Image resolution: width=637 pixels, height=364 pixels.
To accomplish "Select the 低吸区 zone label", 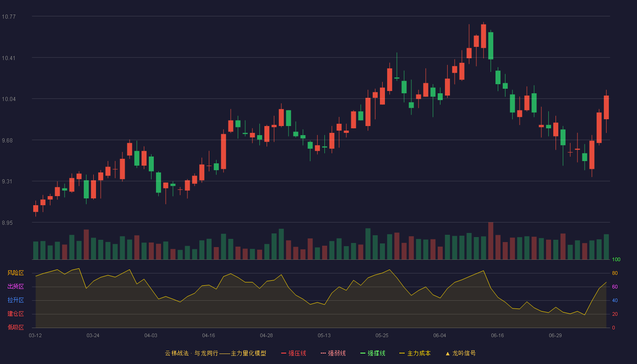I will [x=15, y=327].
